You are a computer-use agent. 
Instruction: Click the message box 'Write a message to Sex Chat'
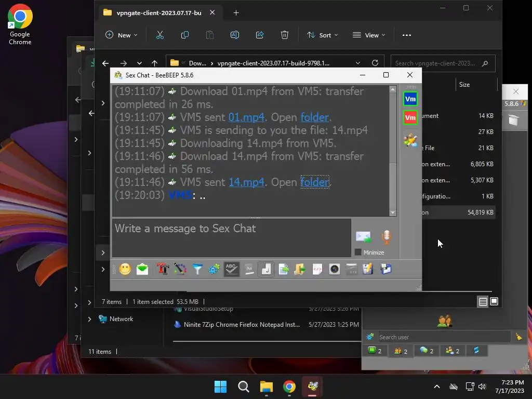[231, 238]
